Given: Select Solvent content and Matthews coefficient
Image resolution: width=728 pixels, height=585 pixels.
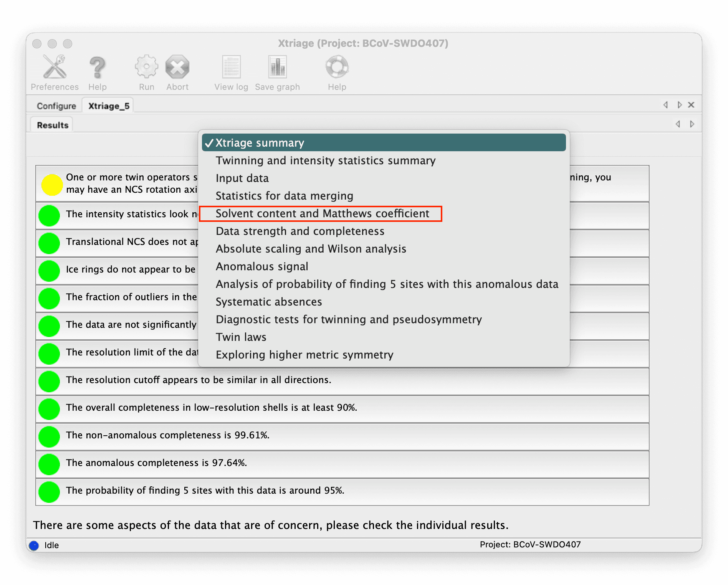Looking at the screenshot, I should pos(384,213).
